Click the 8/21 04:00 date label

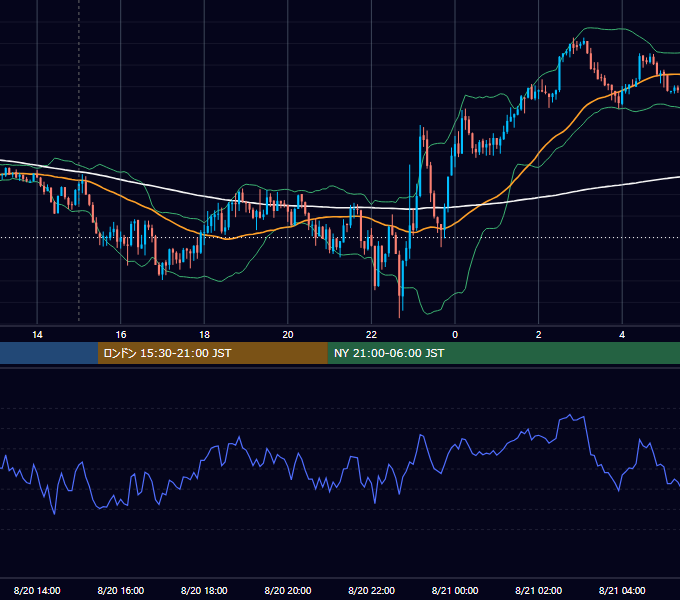[x=622, y=590]
